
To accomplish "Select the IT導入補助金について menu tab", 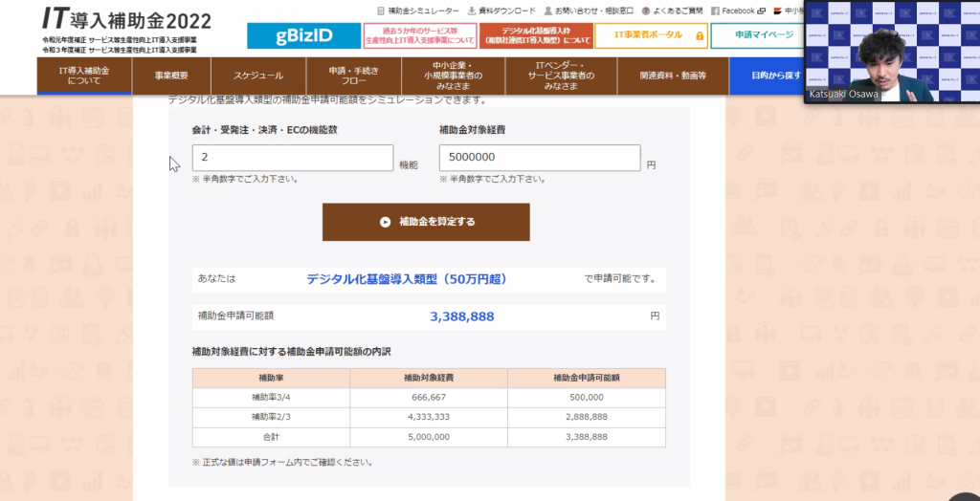I will tap(84, 76).
